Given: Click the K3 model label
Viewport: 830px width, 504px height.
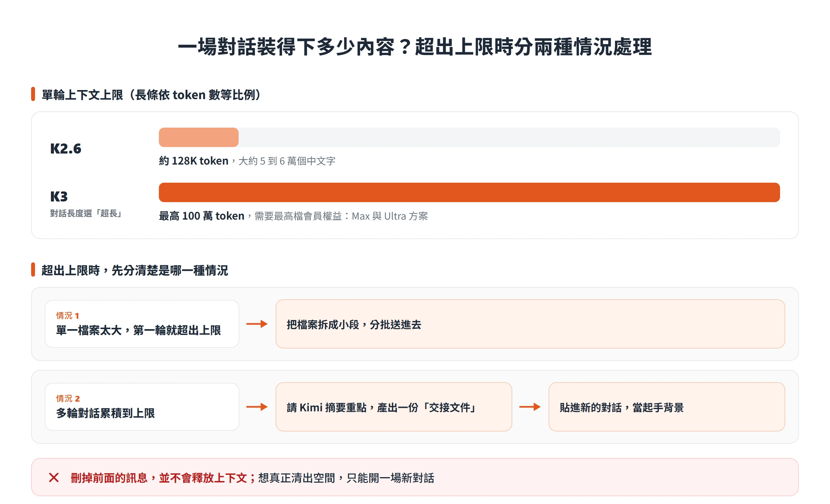Looking at the screenshot, I should pyautogui.click(x=59, y=197).
